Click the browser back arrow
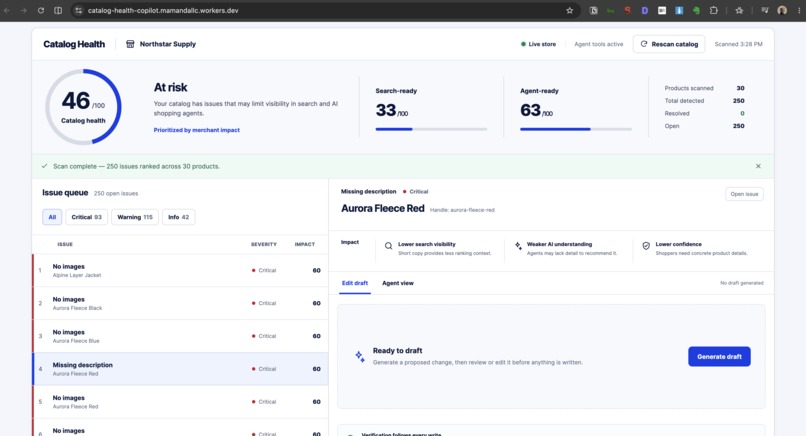The height and width of the screenshot is (436, 806). coord(7,10)
